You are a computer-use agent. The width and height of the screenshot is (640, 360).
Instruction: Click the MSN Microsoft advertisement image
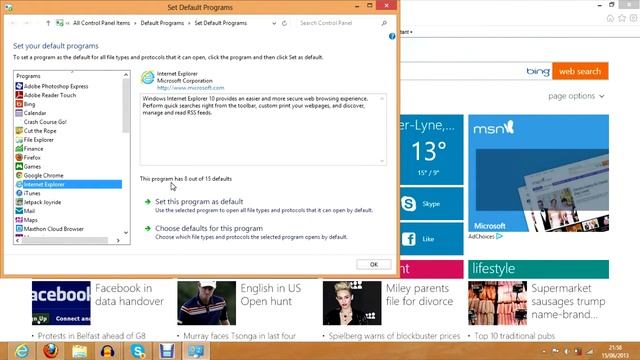coord(538,173)
